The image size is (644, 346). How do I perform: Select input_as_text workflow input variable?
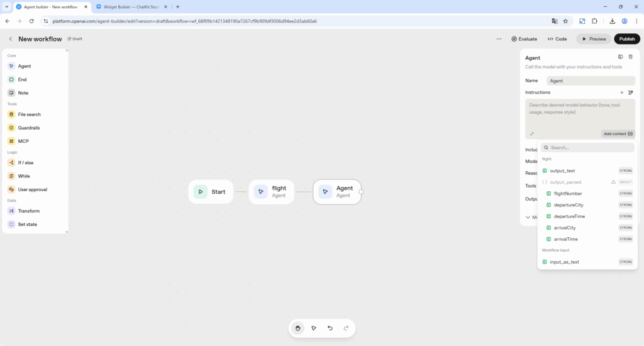(x=564, y=262)
